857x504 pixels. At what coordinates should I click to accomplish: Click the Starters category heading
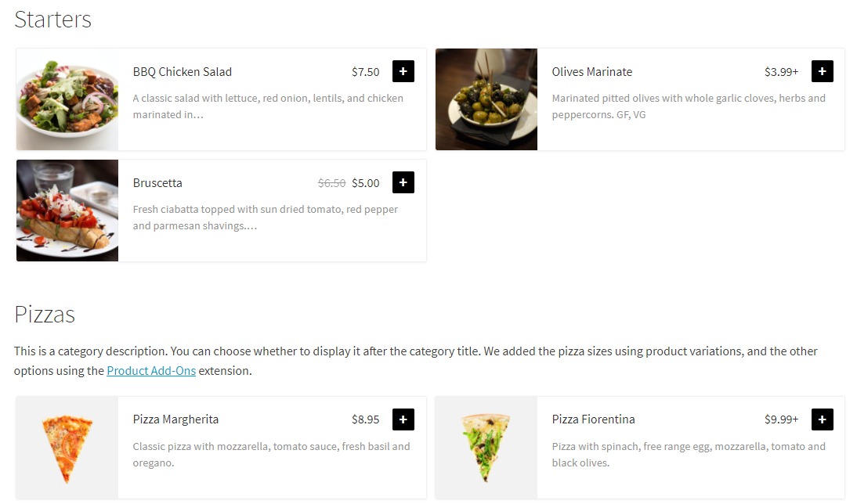[53, 20]
